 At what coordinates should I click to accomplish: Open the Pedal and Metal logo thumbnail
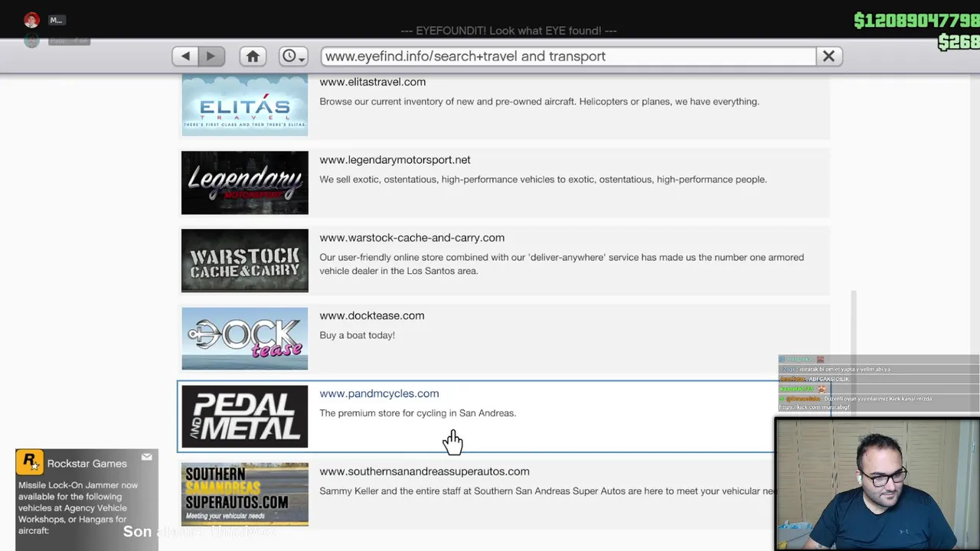pyautogui.click(x=245, y=416)
